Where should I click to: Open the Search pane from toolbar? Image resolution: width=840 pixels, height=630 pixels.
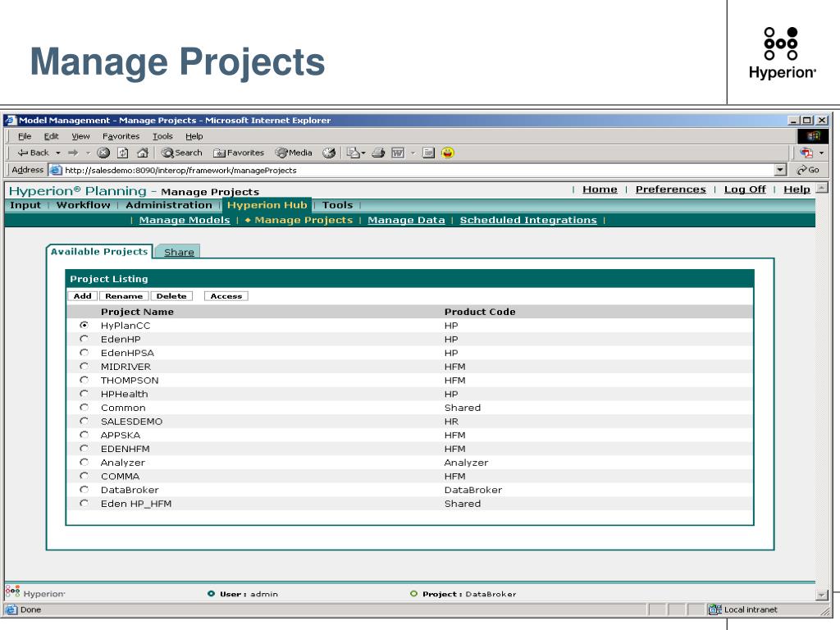[x=182, y=153]
